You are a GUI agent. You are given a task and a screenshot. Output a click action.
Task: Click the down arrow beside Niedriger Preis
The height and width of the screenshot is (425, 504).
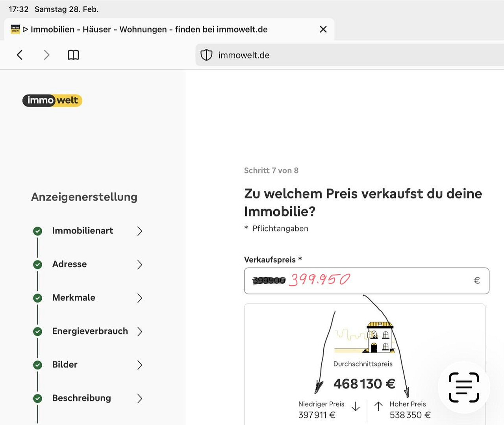(356, 407)
